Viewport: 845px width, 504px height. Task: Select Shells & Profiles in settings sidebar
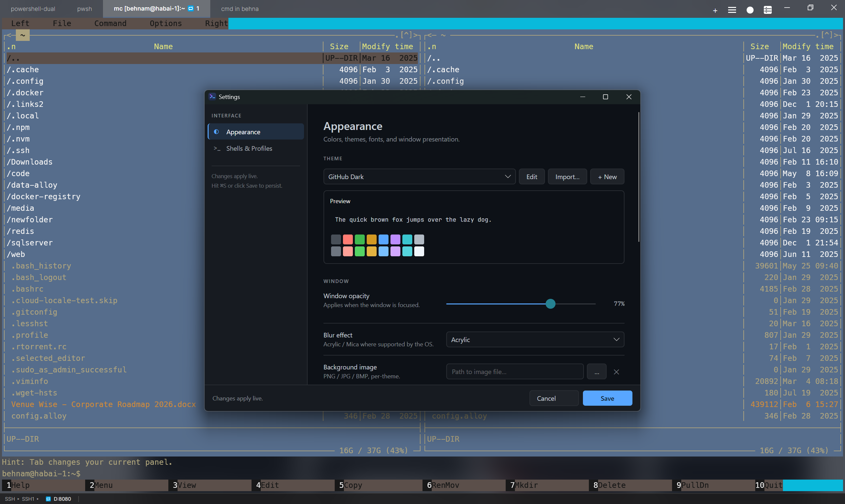255,148
